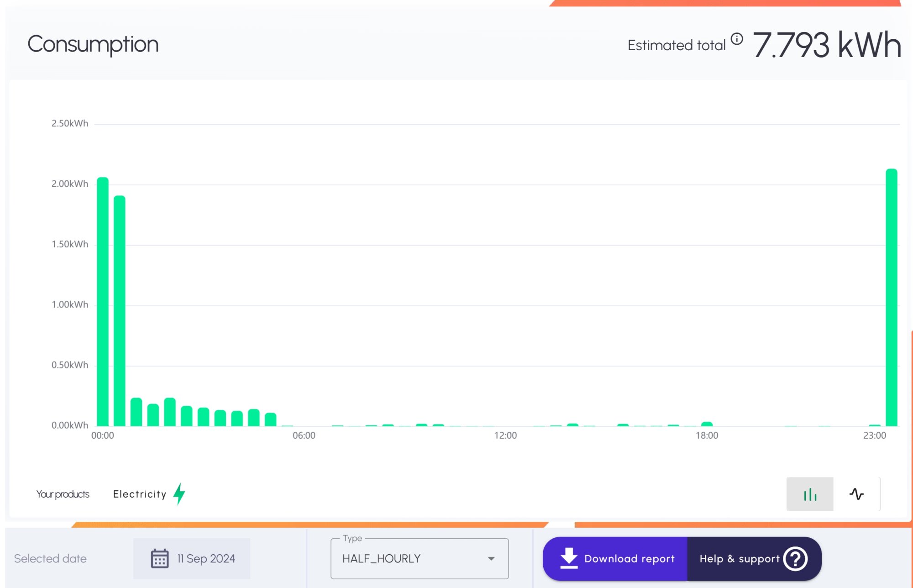Click the tallest bar at 23:00
The image size is (913, 588).
(892, 297)
